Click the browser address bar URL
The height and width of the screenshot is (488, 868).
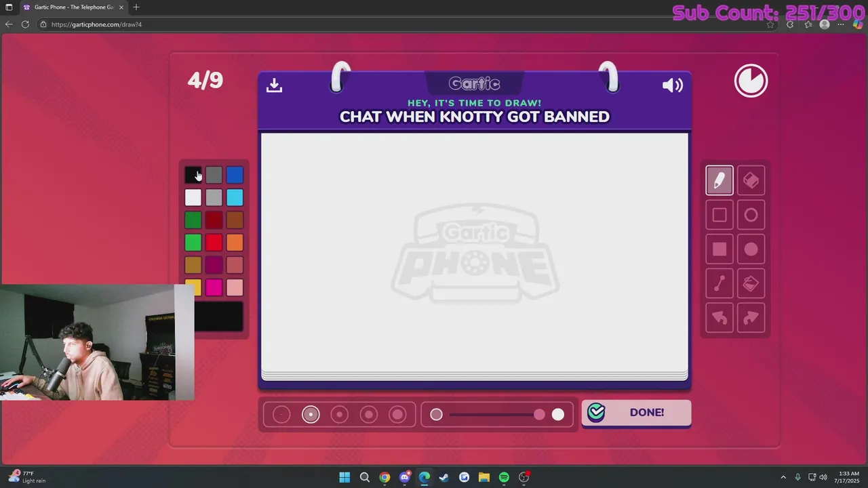[x=96, y=24]
